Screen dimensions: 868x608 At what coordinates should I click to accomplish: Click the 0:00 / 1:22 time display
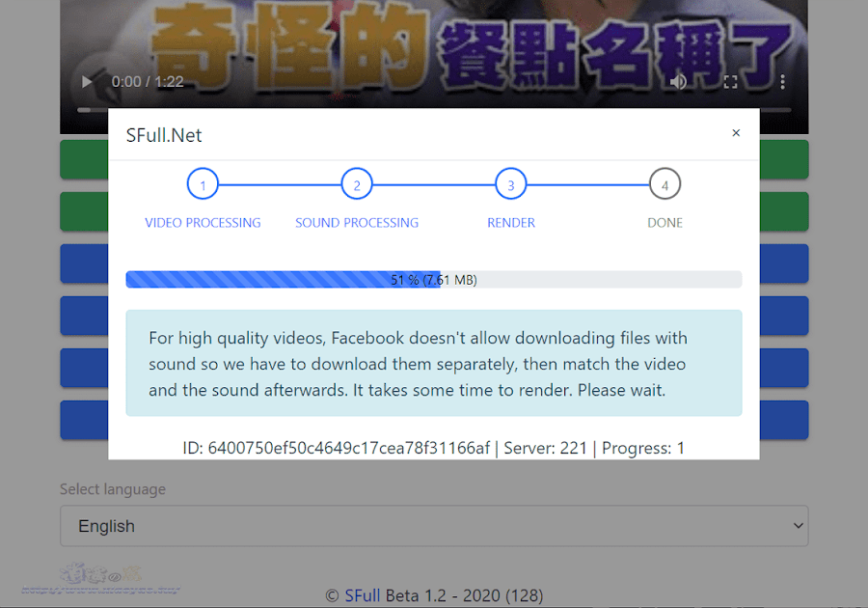pyautogui.click(x=148, y=82)
